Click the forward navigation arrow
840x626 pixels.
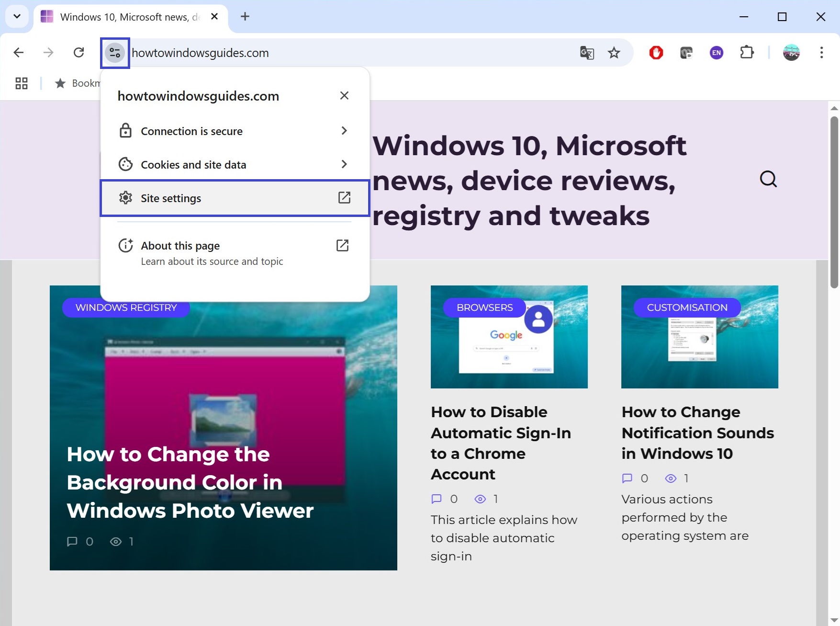tap(48, 53)
